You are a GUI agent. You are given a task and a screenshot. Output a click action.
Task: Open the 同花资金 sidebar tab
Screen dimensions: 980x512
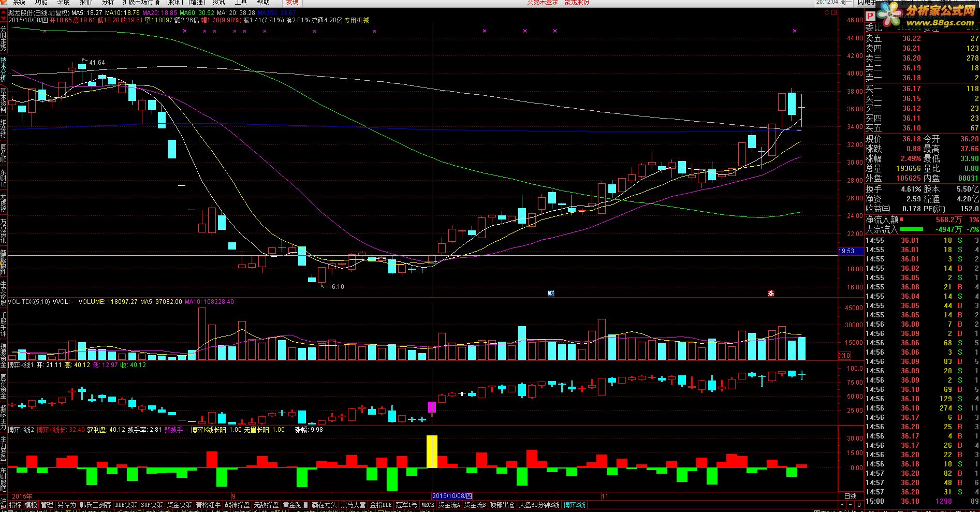(4, 387)
